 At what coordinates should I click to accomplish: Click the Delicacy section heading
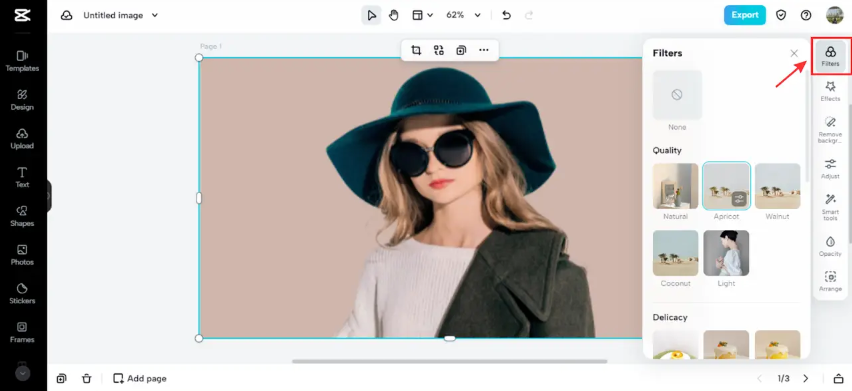point(670,317)
